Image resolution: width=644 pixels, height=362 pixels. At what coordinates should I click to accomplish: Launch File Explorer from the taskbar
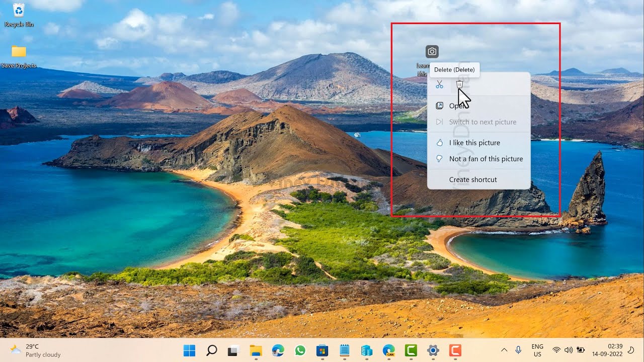(x=256, y=350)
